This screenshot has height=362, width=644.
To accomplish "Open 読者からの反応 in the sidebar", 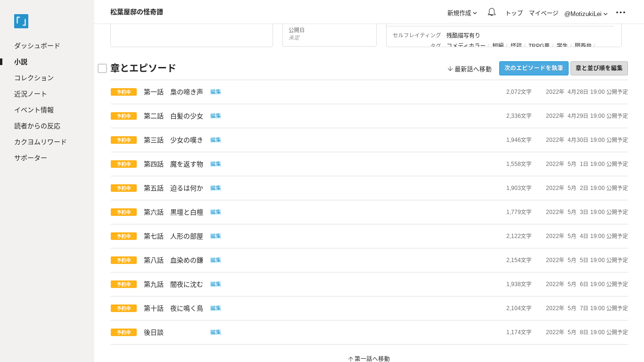I will coord(37,126).
